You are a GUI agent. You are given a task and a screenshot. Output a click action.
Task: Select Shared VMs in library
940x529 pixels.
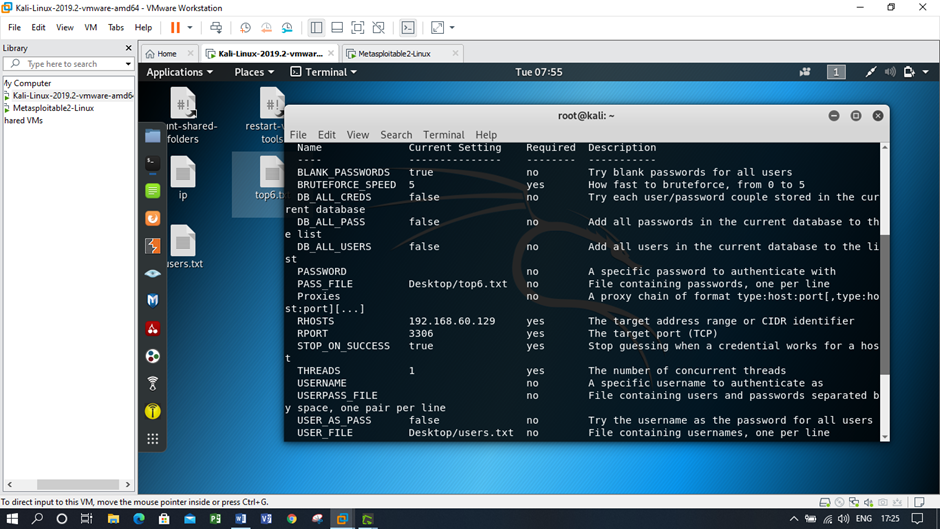coord(23,121)
